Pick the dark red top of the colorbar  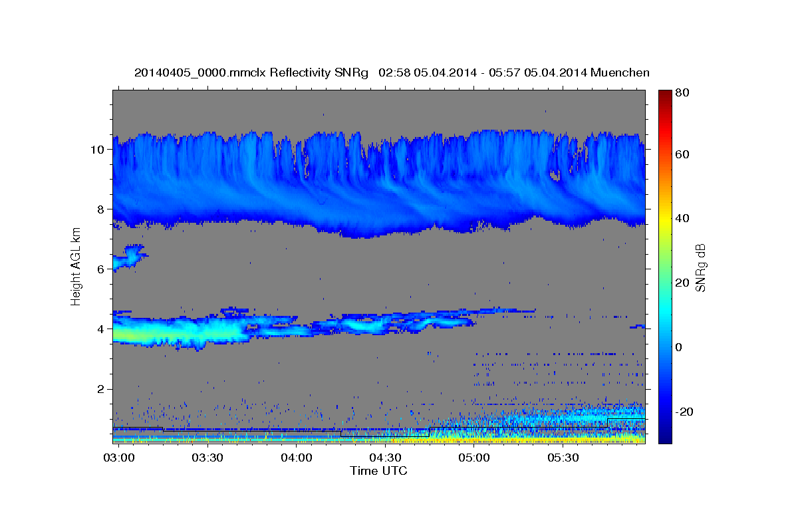(x=664, y=96)
